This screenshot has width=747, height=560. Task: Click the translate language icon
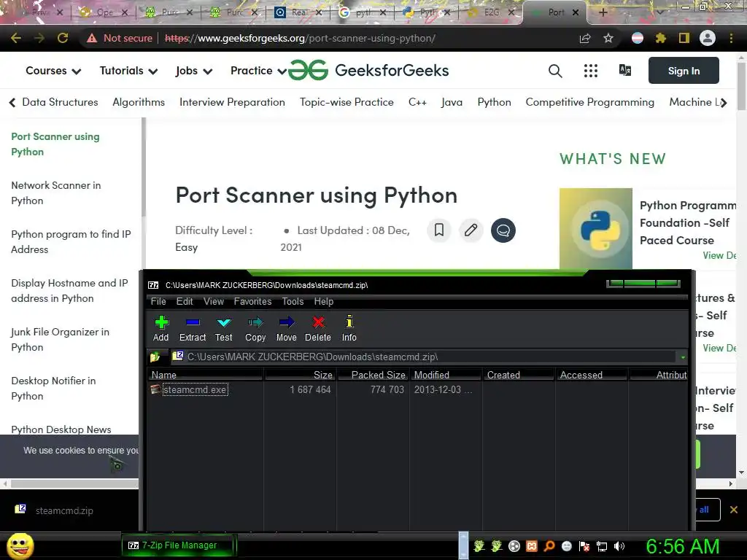pyautogui.click(x=625, y=71)
